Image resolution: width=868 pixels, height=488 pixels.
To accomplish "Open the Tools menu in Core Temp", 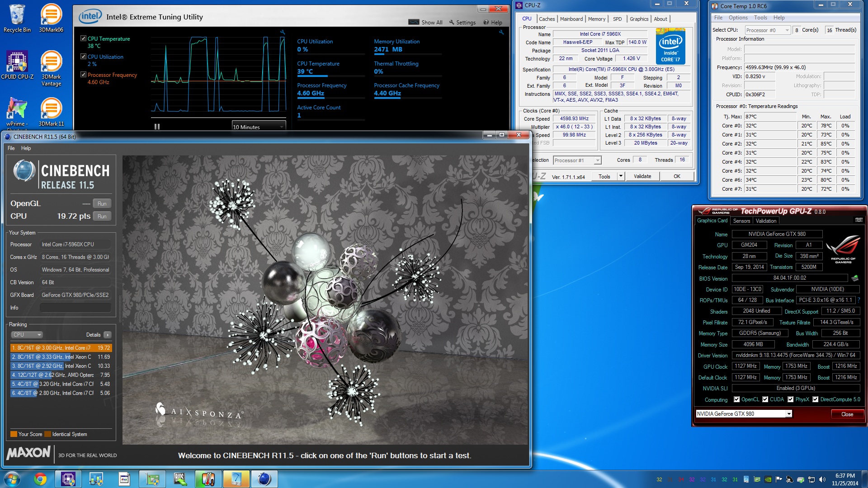I will tap(760, 18).
